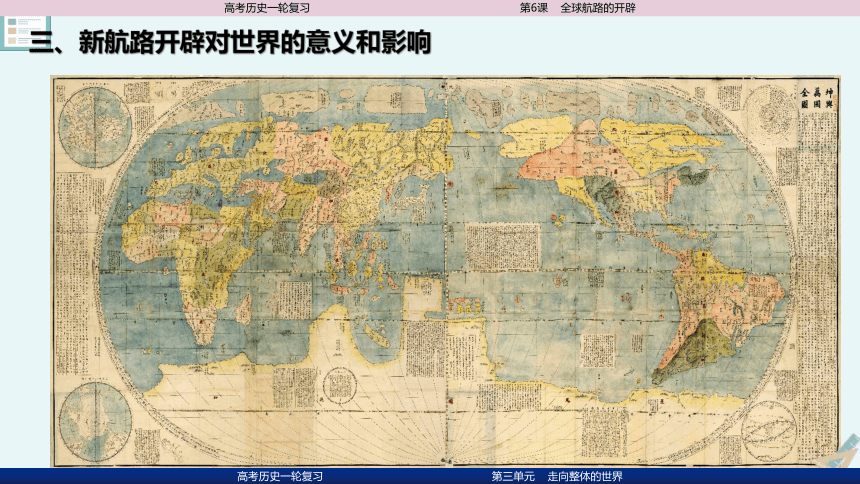Click the slide icon beside the title
This screenshot has width=860, height=484.
(x=25, y=33)
